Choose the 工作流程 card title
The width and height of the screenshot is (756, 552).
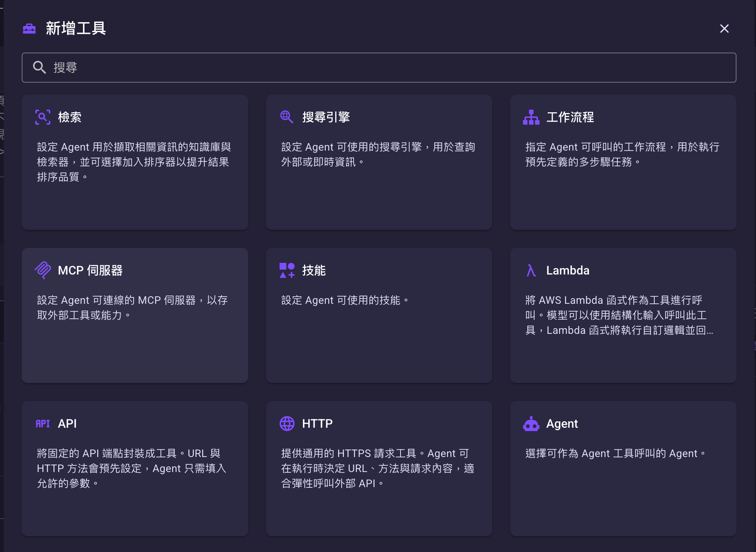click(x=570, y=117)
